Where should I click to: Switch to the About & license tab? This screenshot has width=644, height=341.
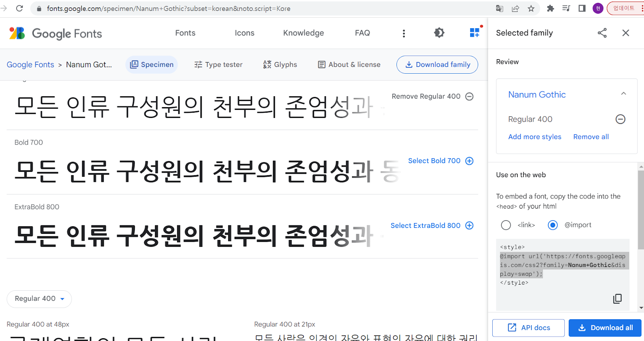349,64
